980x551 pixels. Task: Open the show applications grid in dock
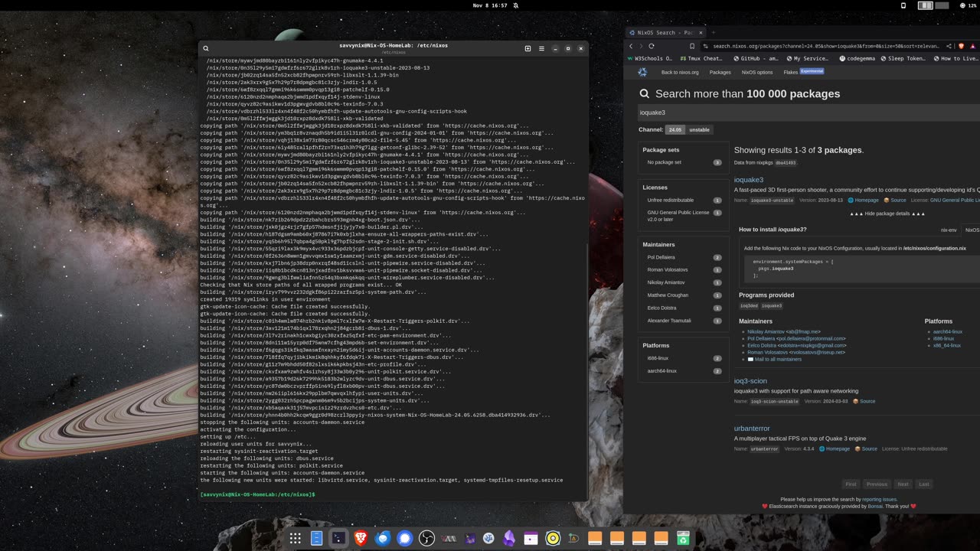(x=295, y=539)
